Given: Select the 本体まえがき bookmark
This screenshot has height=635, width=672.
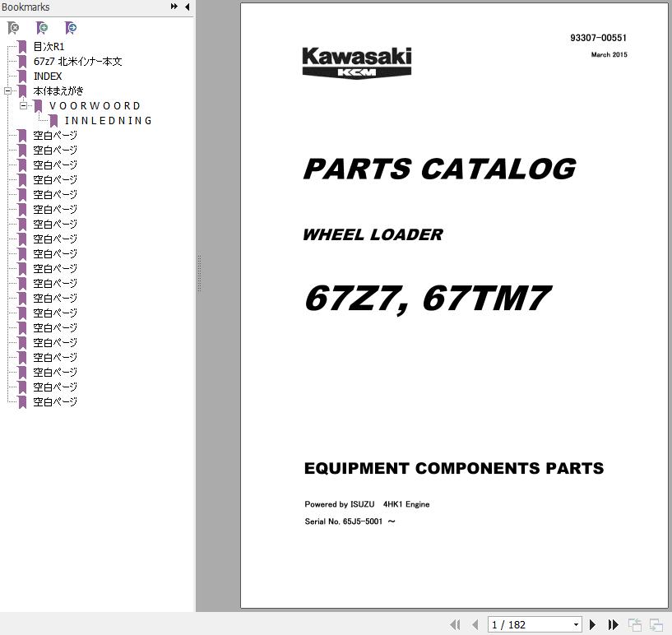Looking at the screenshot, I should 58,90.
